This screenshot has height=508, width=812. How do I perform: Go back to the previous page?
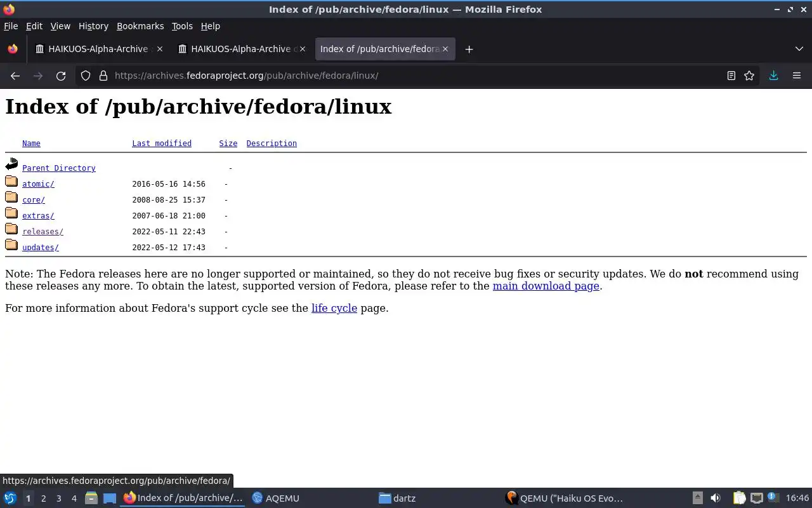click(15, 76)
